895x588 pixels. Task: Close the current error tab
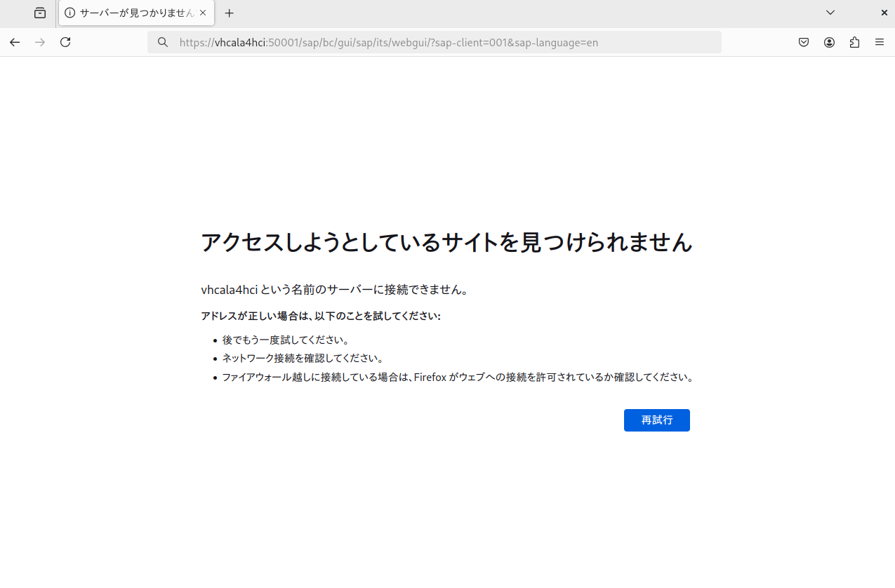pyautogui.click(x=203, y=13)
